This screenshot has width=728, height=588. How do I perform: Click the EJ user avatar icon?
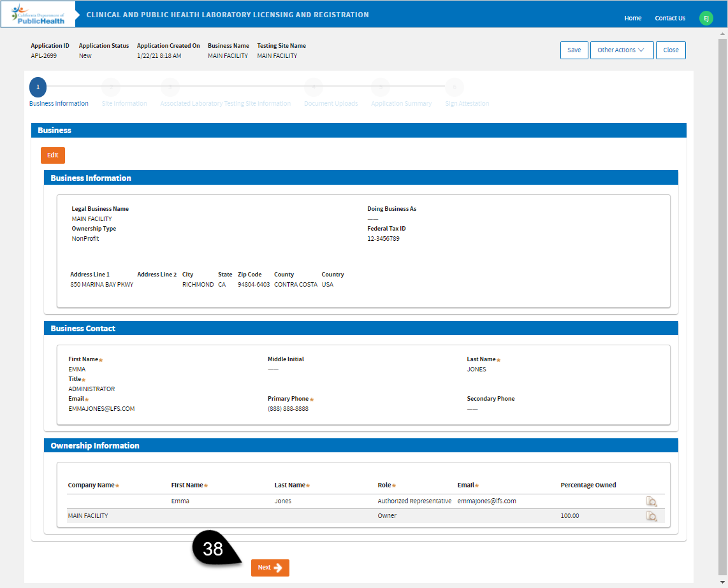[706, 18]
